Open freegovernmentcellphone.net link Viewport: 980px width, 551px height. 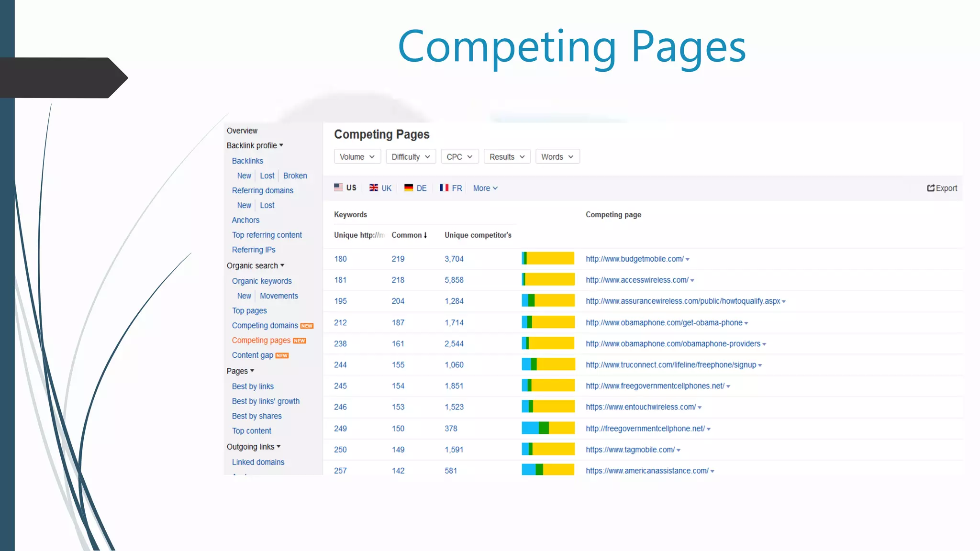click(x=645, y=429)
